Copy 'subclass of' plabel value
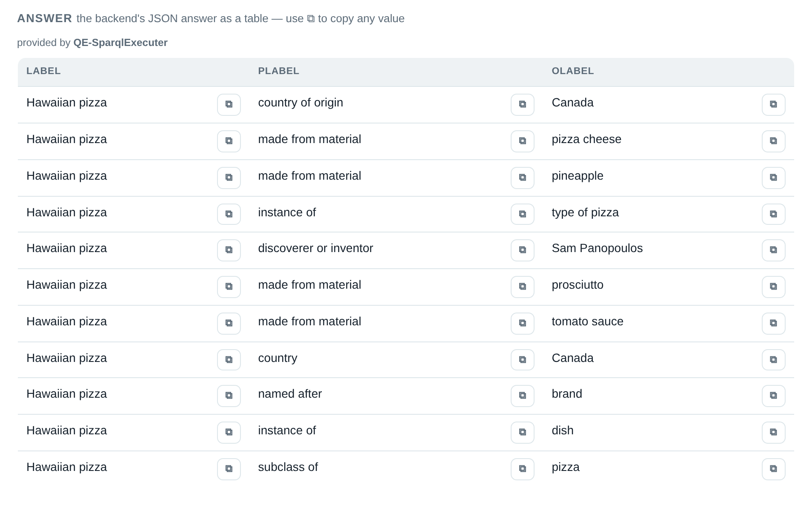812x505 pixels. [x=523, y=469]
